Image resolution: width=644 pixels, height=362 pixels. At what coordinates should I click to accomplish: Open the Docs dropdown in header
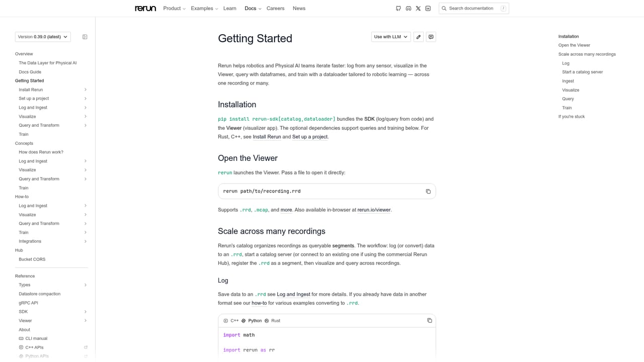pos(253,9)
